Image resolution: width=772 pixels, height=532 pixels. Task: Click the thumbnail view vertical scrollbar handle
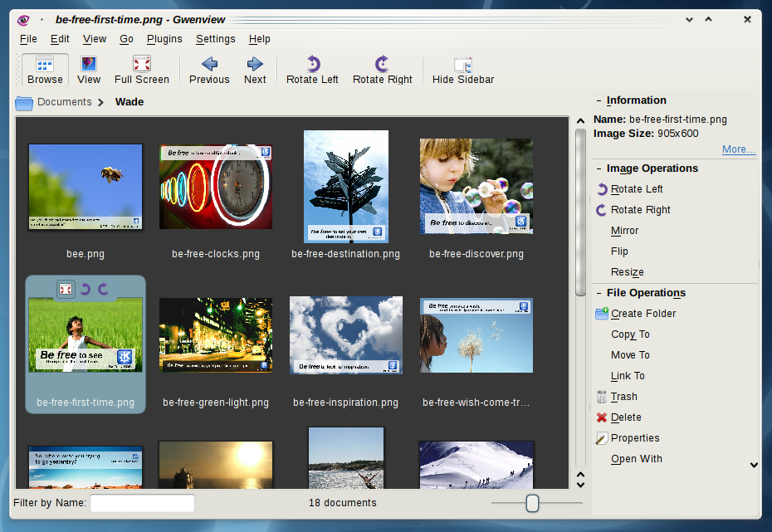[x=580, y=212]
